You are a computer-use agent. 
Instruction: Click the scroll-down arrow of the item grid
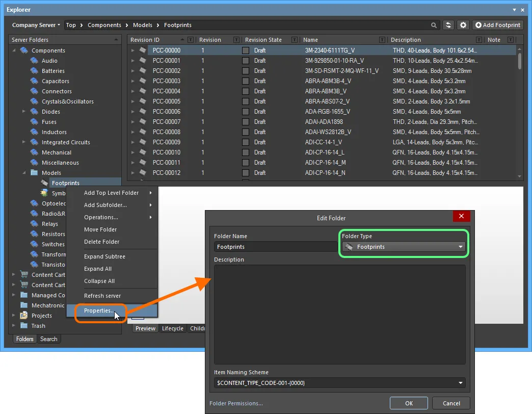[x=519, y=176]
